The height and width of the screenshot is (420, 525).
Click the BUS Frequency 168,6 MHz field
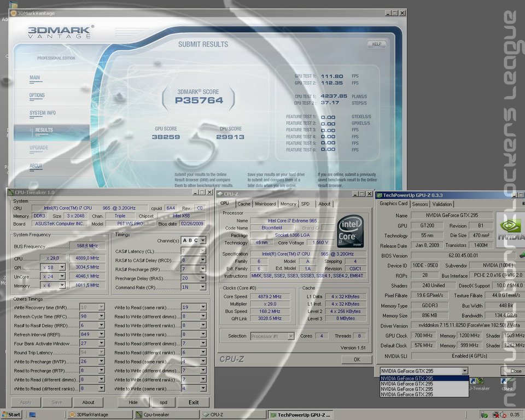[87, 246]
